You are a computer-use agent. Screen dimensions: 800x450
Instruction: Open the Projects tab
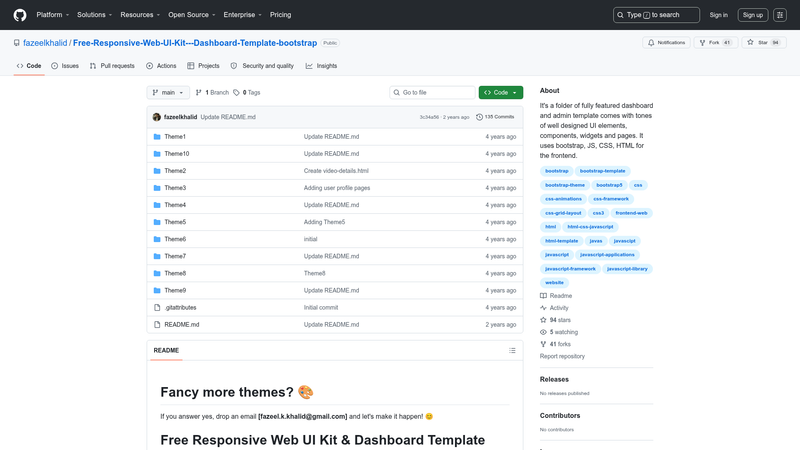203,66
